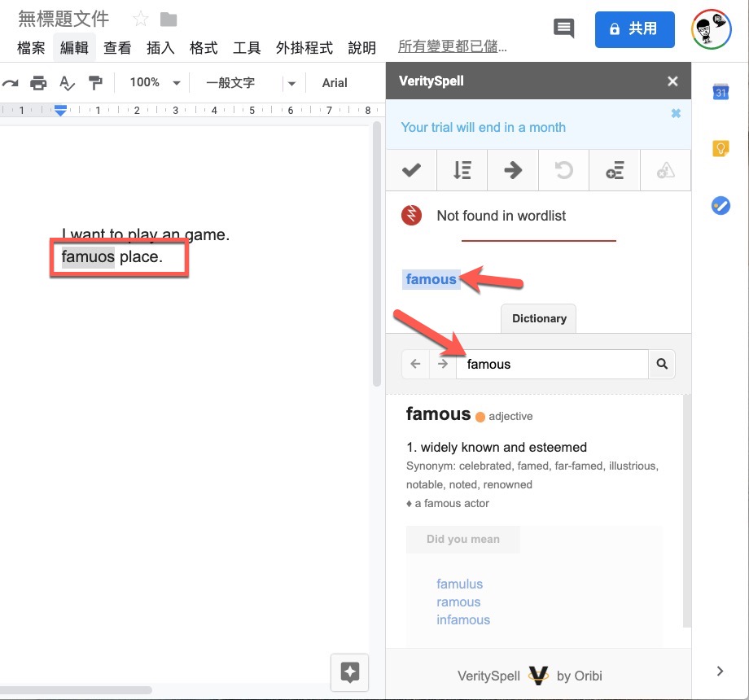
Task: Star the untitled document
Action: [140, 20]
